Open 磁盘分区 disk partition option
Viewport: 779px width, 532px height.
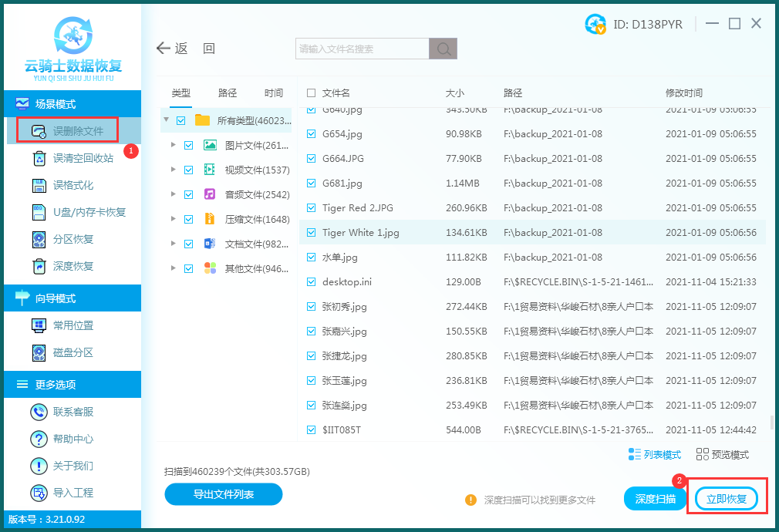click(x=62, y=352)
